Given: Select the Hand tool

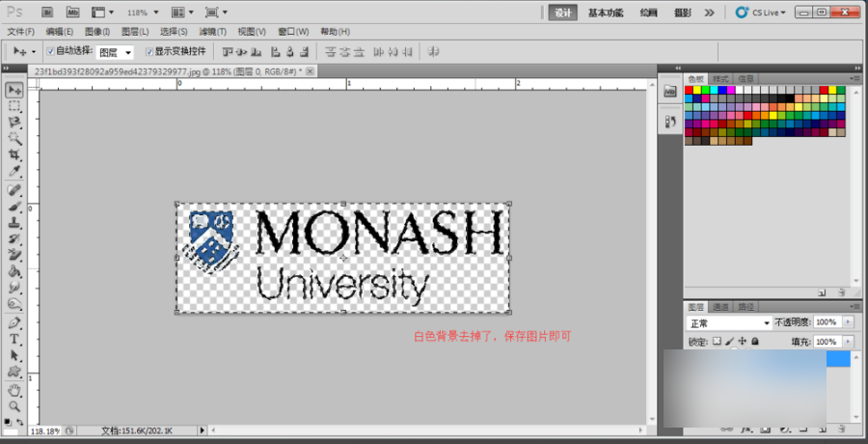Looking at the screenshot, I should pyautogui.click(x=14, y=390).
